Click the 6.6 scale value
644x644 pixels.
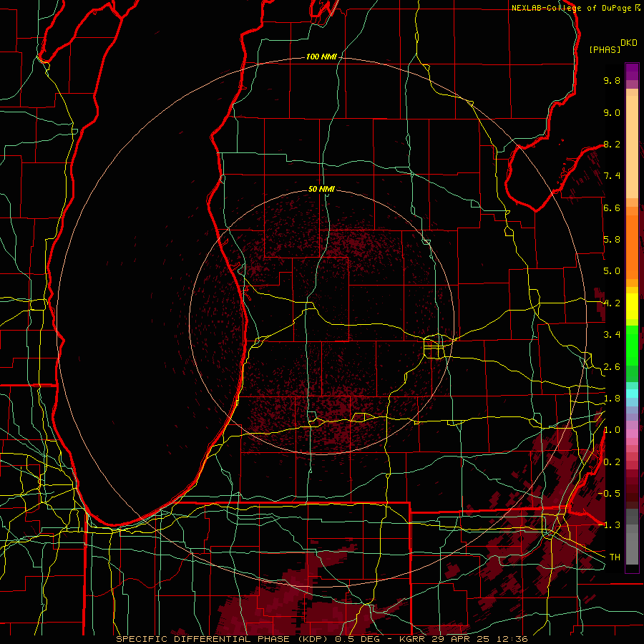point(612,208)
